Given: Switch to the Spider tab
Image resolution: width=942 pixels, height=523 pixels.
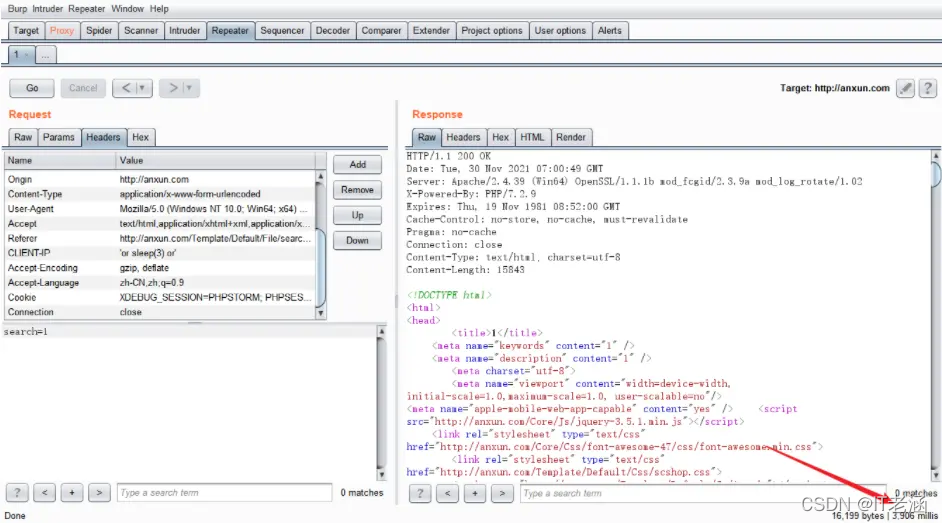Looking at the screenshot, I should (99, 31).
